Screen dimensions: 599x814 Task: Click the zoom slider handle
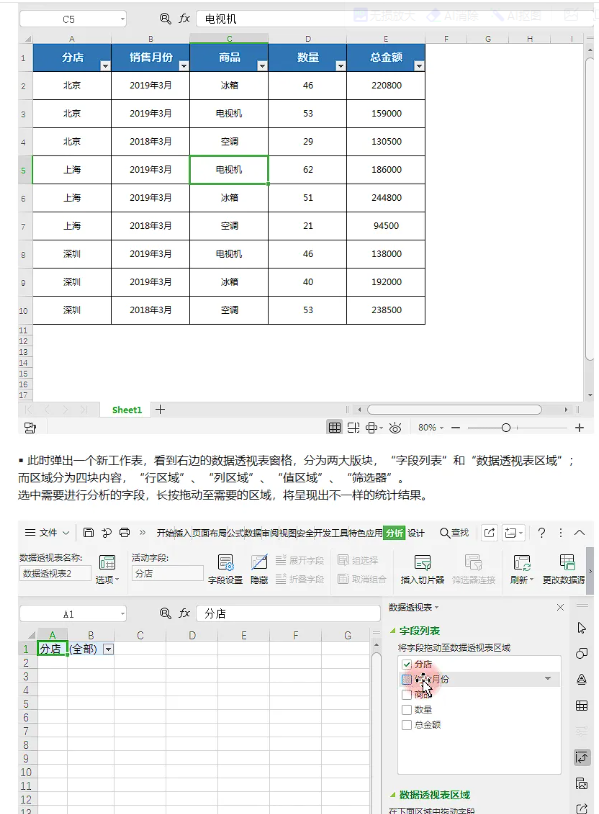(x=506, y=428)
